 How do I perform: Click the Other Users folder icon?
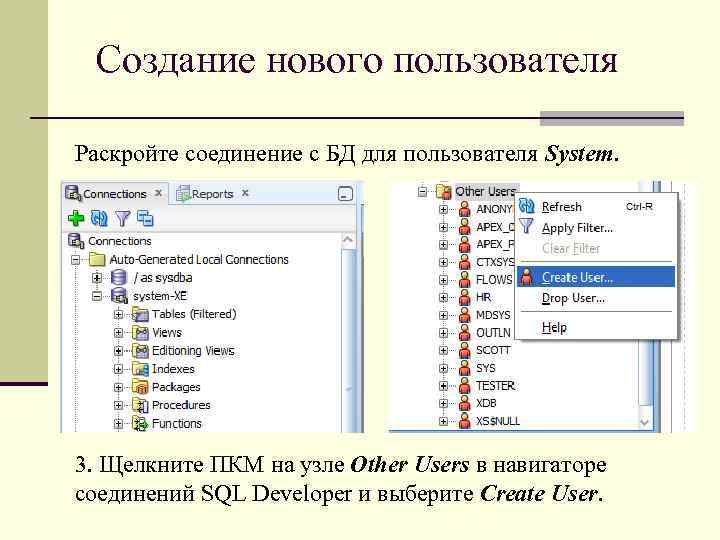click(x=444, y=191)
